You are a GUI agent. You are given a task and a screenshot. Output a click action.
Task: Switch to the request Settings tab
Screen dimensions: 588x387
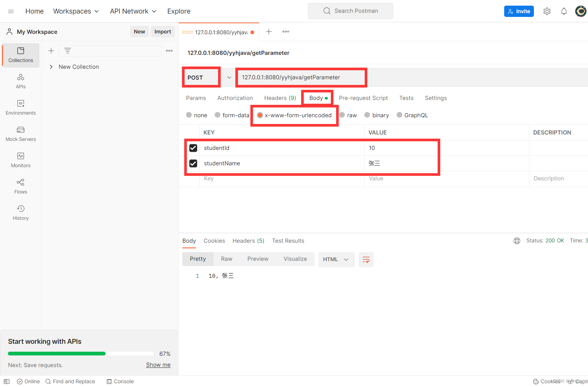tap(436, 98)
